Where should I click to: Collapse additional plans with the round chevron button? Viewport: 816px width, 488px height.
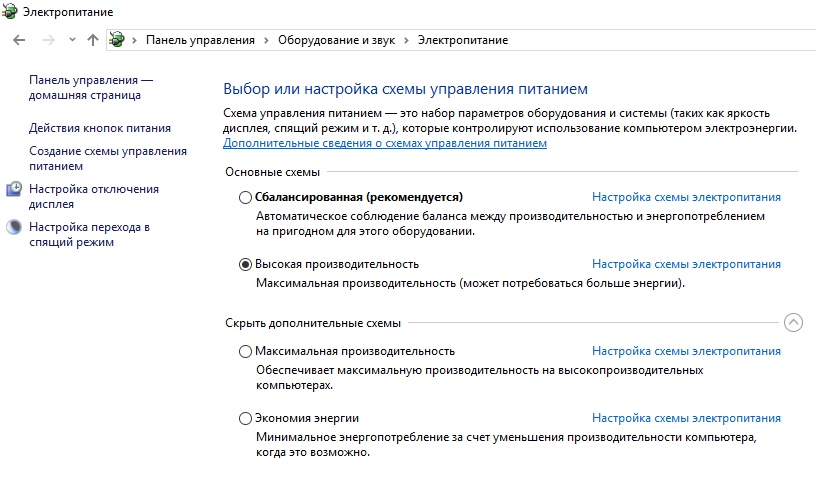point(793,323)
